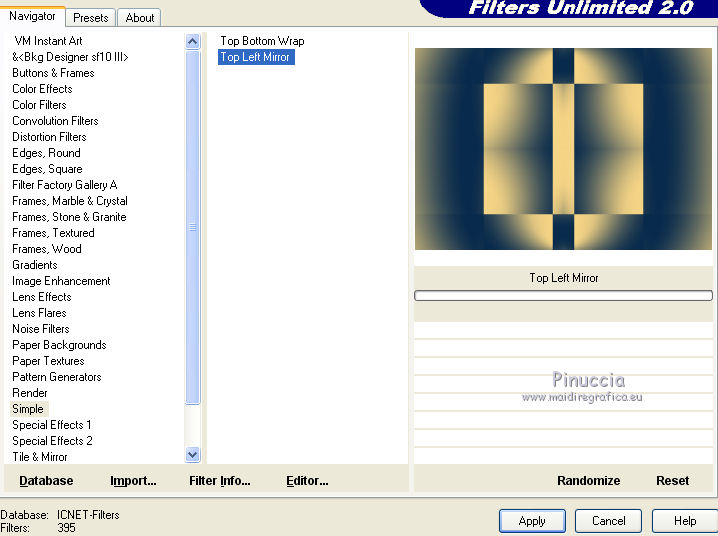Select Edges, Round category

pos(46,153)
